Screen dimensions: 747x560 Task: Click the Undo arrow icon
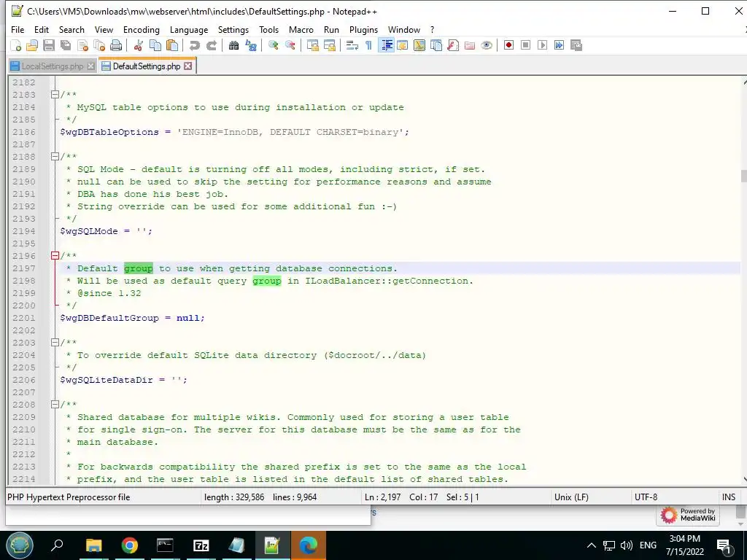point(194,45)
